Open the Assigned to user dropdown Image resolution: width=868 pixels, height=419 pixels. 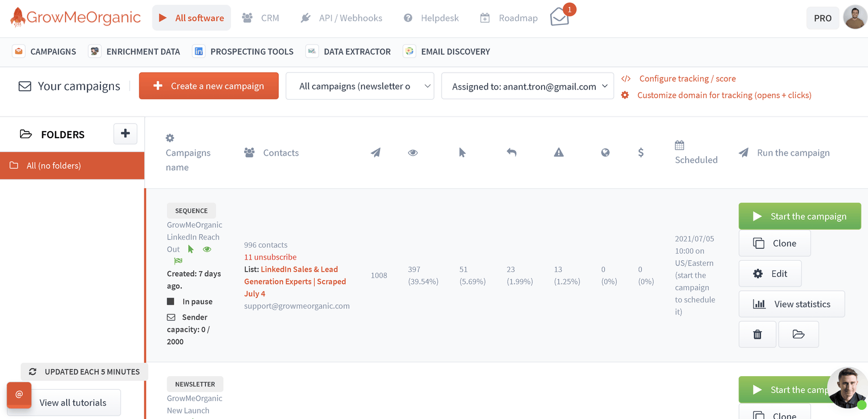tap(527, 87)
